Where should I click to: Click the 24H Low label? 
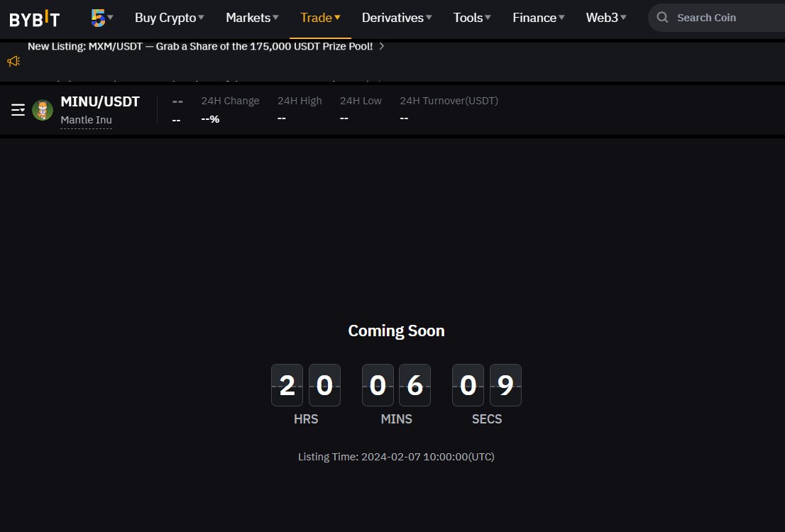click(x=361, y=101)
